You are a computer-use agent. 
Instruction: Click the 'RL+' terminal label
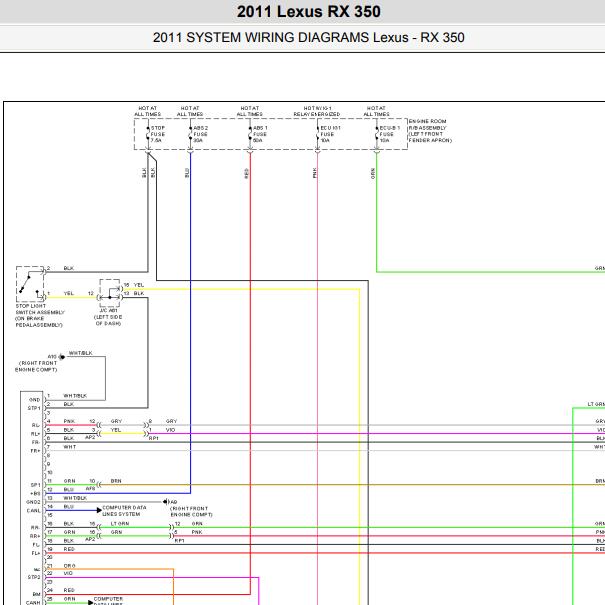pos(35,434)
